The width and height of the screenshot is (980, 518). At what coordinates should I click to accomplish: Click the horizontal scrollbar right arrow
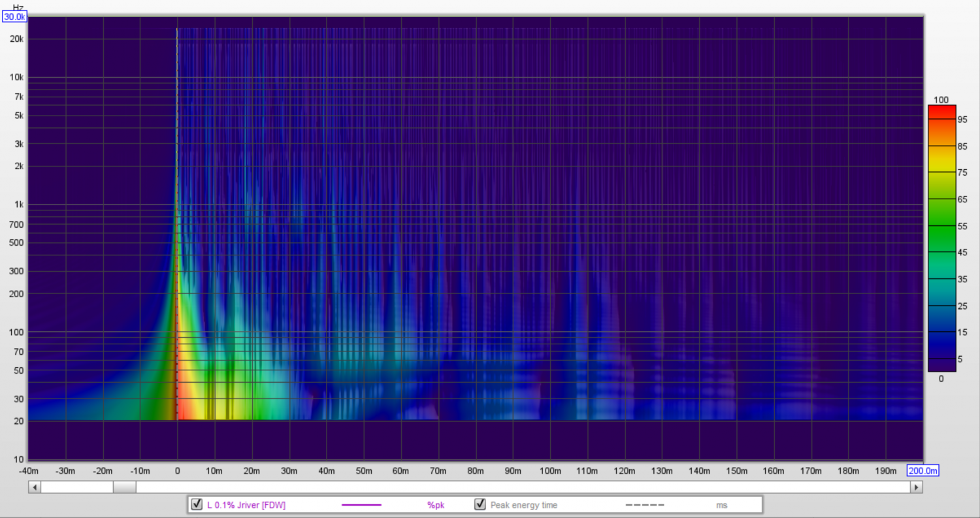point(917,487)
